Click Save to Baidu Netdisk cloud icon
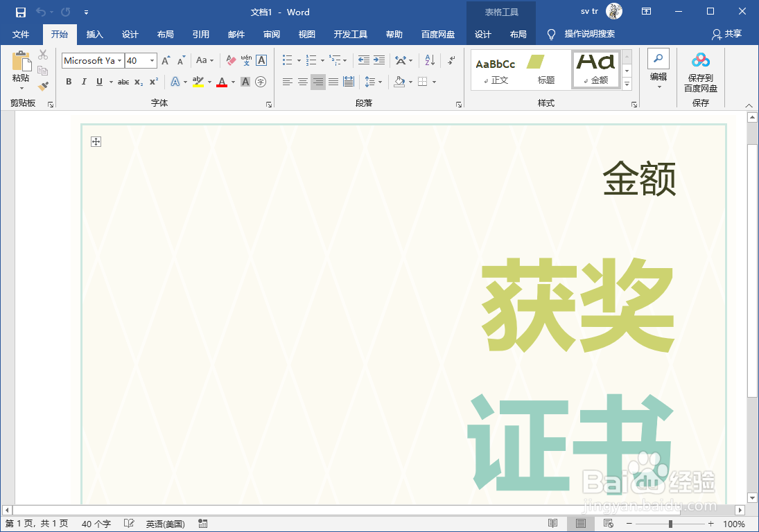 tap(701, 60)
